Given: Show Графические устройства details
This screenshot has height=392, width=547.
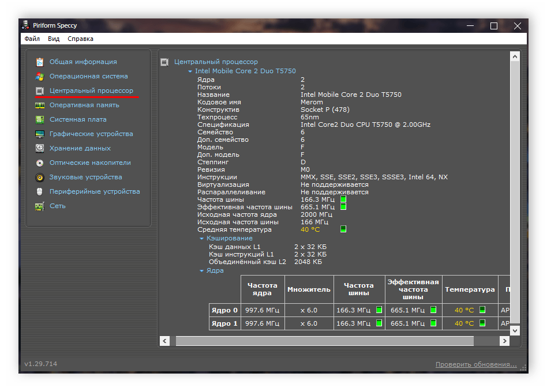Looking at the screenshot, I should 91,134.
